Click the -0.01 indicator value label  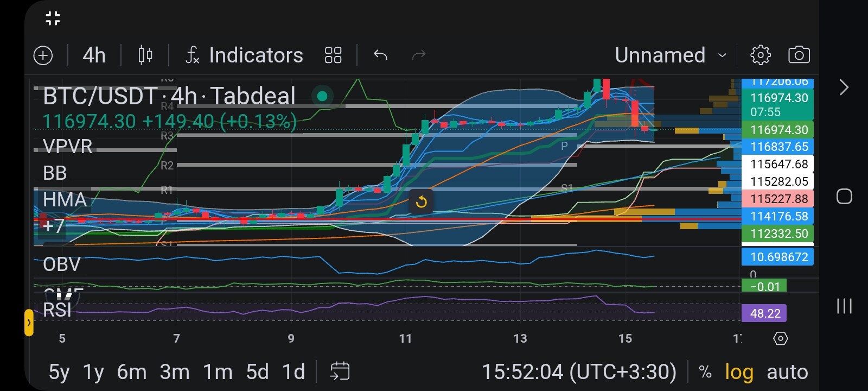click(764, 286)
